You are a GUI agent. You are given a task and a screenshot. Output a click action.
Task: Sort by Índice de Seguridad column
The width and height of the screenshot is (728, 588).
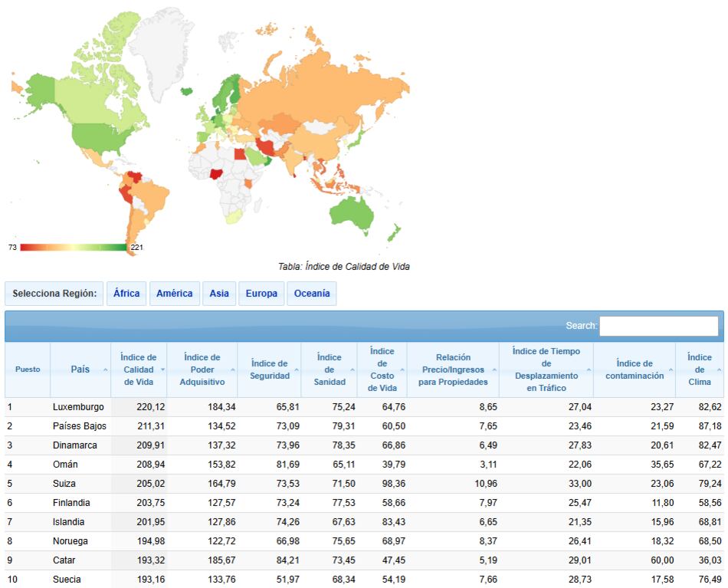[x=269, y=370]
